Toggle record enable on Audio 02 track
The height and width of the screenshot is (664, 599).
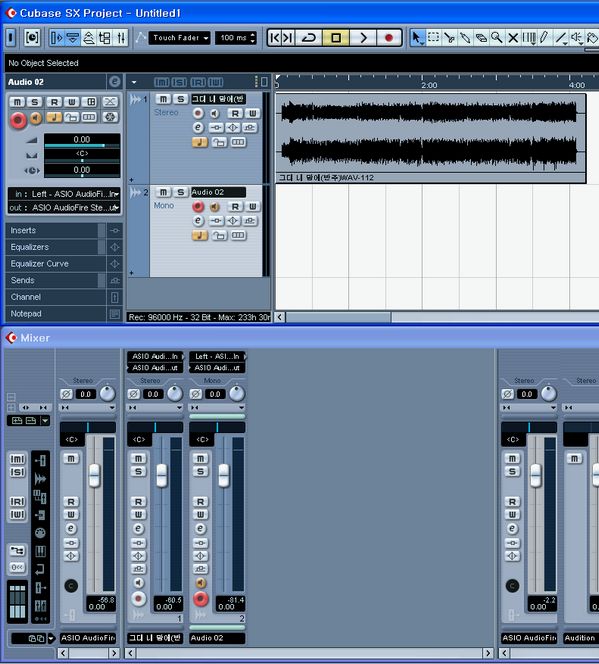pyautogui.click(x=198, y=206)
